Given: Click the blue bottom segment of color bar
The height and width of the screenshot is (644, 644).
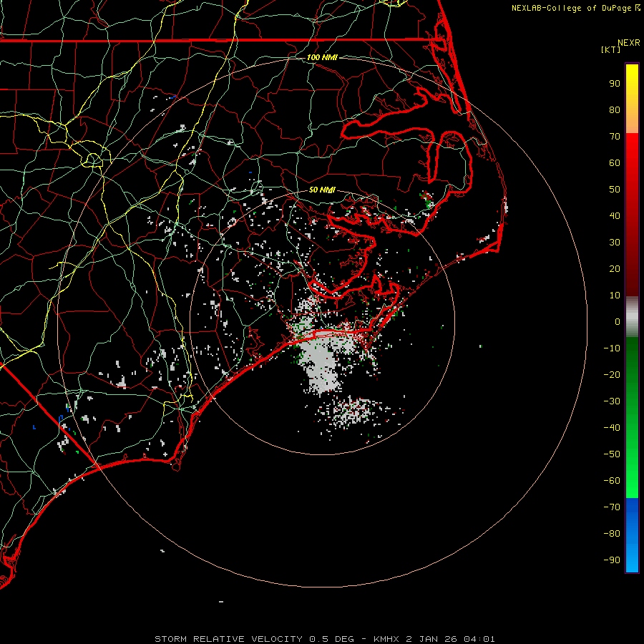Looking at the screenshot, I should click(x=632, y=535).
